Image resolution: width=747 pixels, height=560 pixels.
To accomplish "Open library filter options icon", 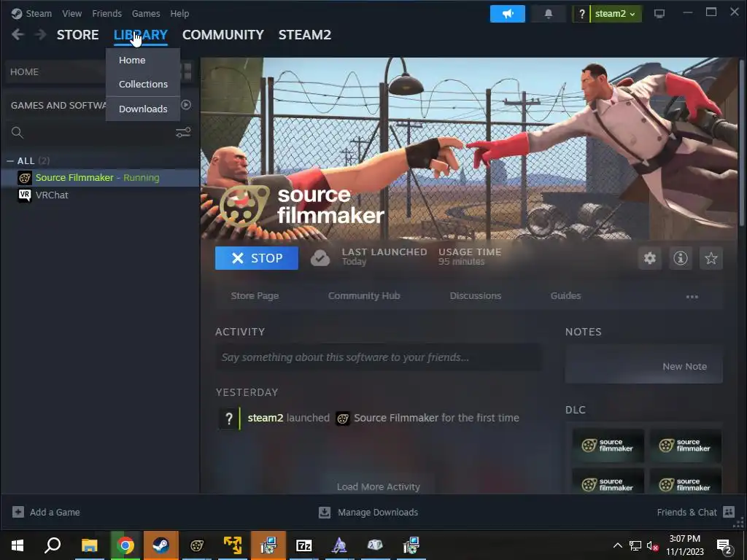I will click(x=183, y=133).
